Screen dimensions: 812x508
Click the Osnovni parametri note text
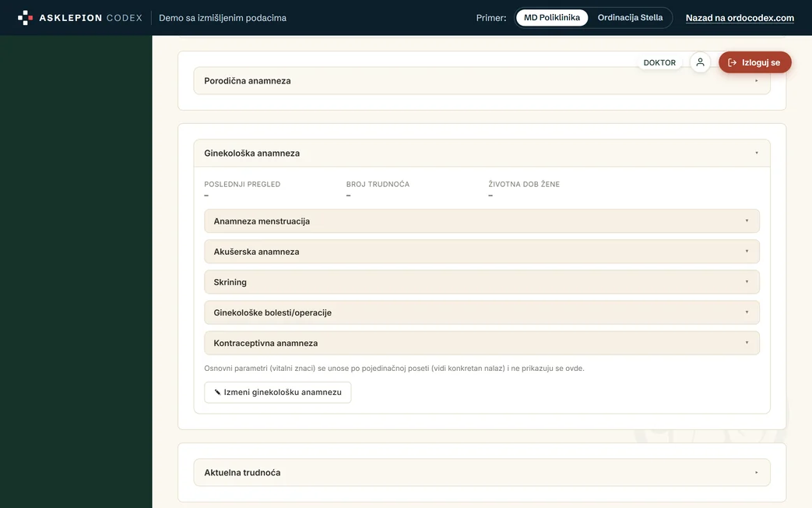pos(394,369)
